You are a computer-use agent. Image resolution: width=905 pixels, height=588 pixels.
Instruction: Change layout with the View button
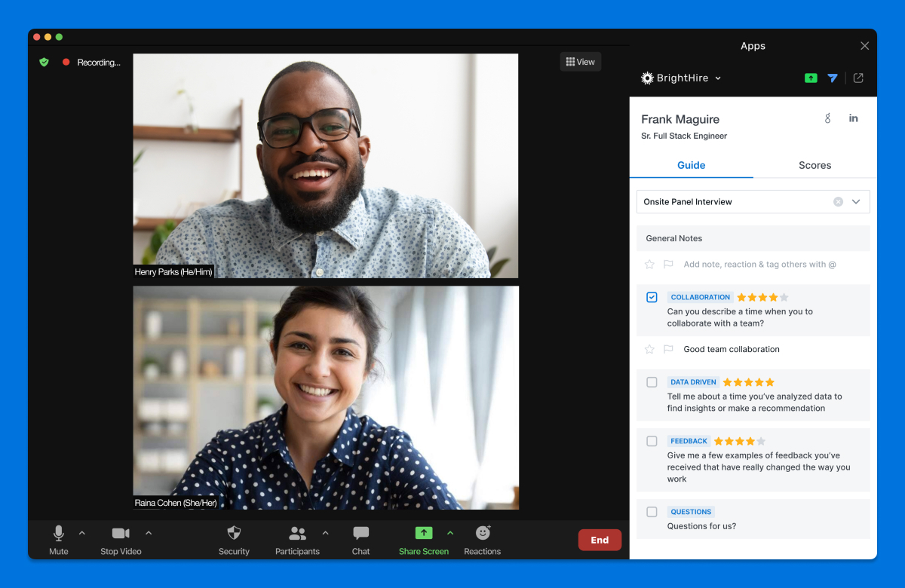(580, 62)
